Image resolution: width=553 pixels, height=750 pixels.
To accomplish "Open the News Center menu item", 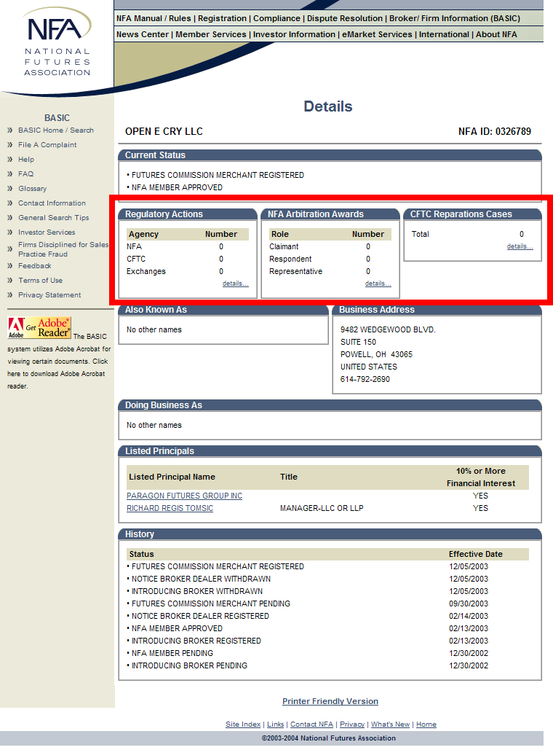I will click(x=142, y=34).
